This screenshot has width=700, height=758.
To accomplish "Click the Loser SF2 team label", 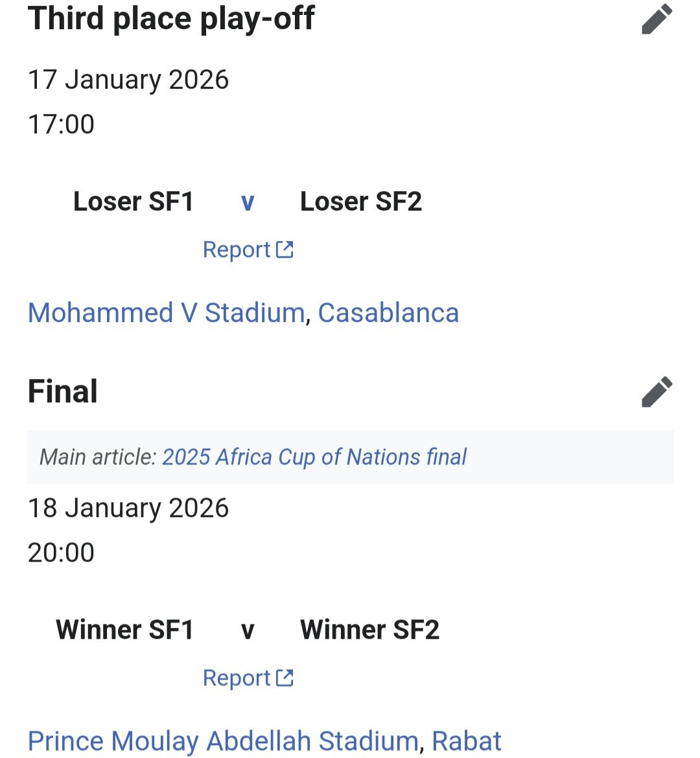I will click(x=361, y=201).
